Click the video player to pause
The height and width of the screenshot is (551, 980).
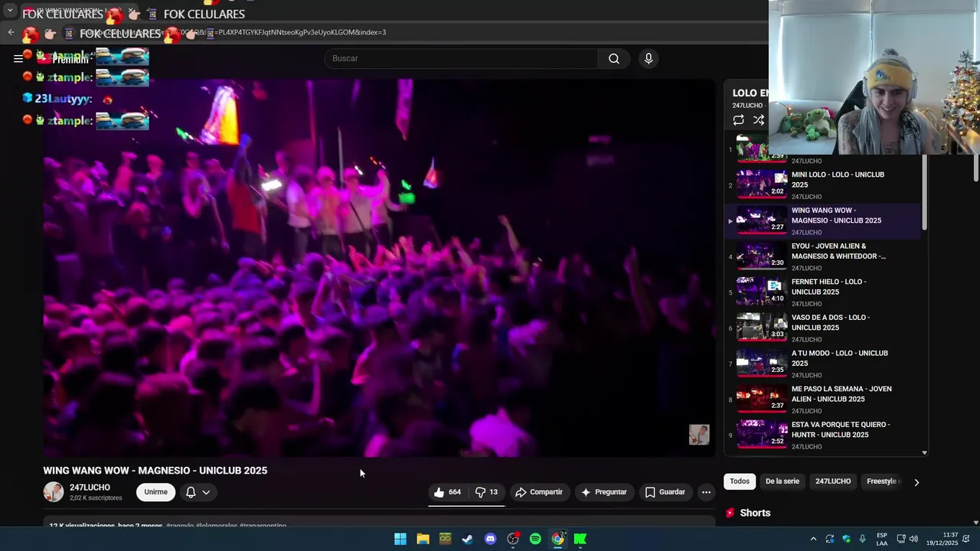coord(379,268)
